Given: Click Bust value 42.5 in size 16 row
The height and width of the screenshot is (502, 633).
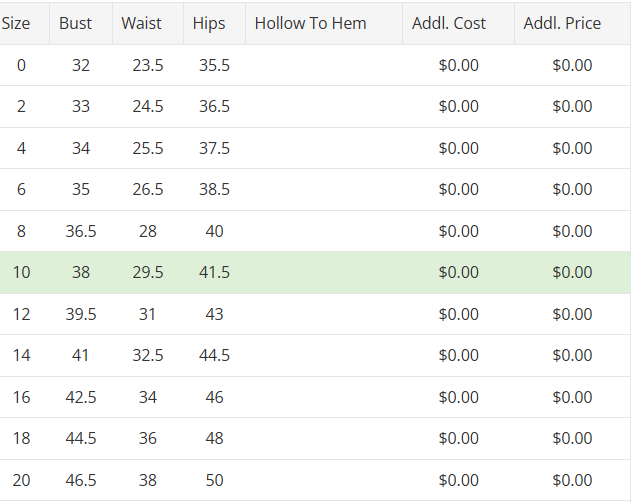Looking at the screenshot, I should 81,397.
